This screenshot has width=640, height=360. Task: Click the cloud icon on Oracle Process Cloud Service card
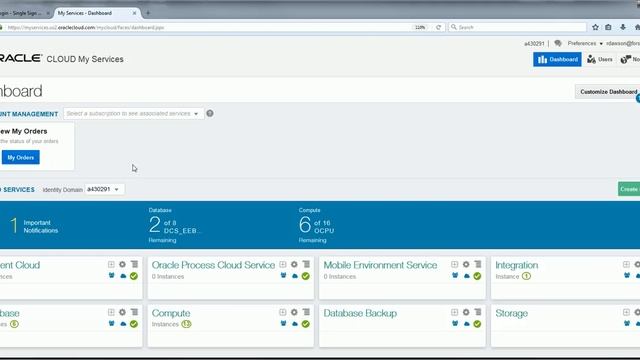point(295,276)
